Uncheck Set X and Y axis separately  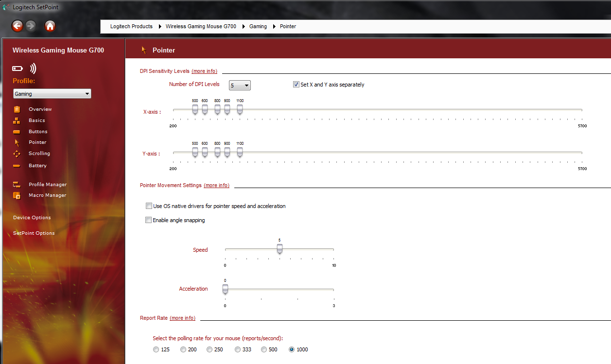pyautogui.click(x=296, y=85)
